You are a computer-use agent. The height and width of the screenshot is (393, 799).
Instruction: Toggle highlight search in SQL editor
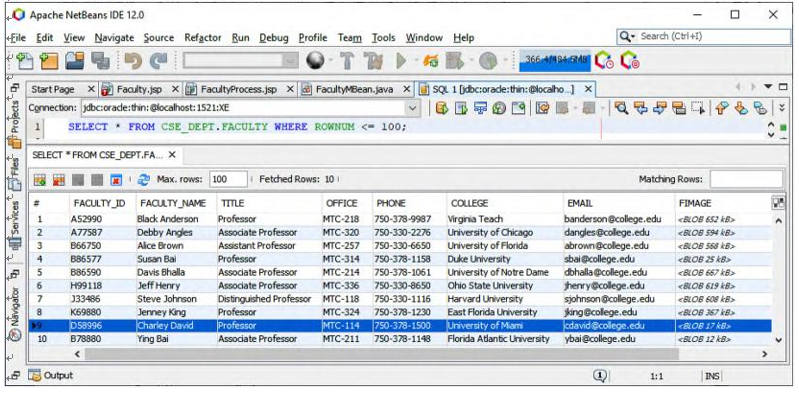point(679,108)
